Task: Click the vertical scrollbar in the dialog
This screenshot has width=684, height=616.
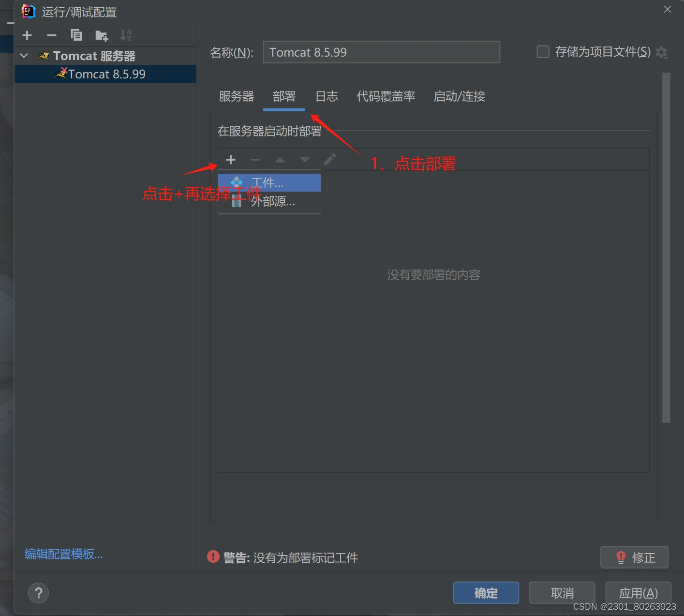Action: [667, 248]
